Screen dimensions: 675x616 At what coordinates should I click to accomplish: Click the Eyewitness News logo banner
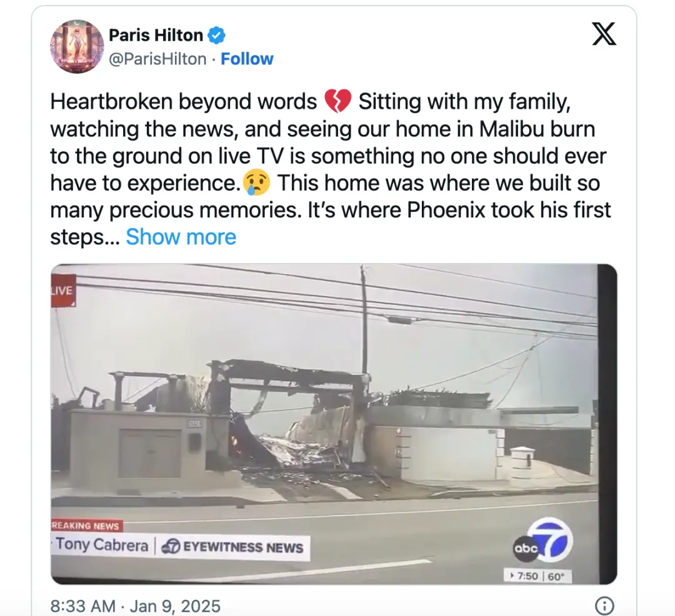pos(232,547)
